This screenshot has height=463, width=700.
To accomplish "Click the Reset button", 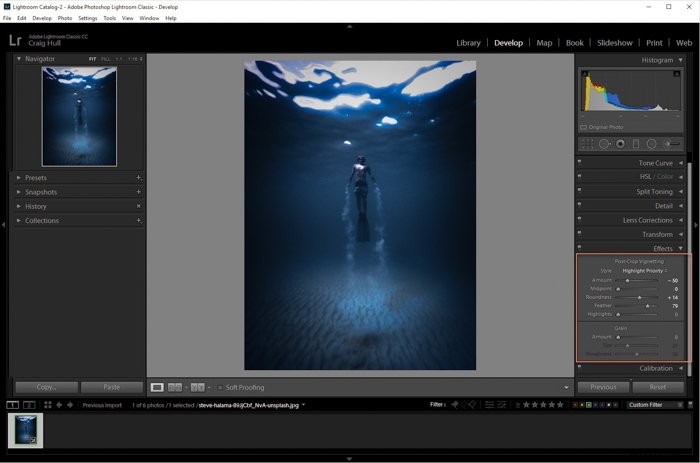I will tap(658, 387).
